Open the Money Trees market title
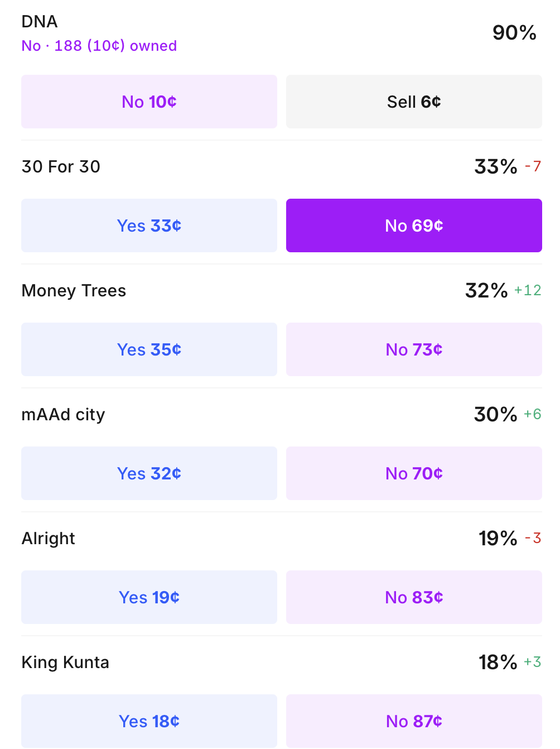The image size is (560, 749). pos(74,291)
